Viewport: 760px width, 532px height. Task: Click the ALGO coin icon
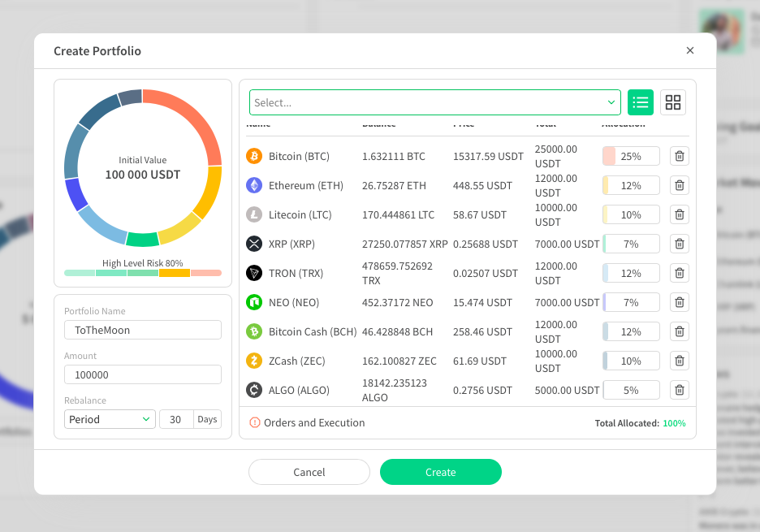tap(254, 390)
